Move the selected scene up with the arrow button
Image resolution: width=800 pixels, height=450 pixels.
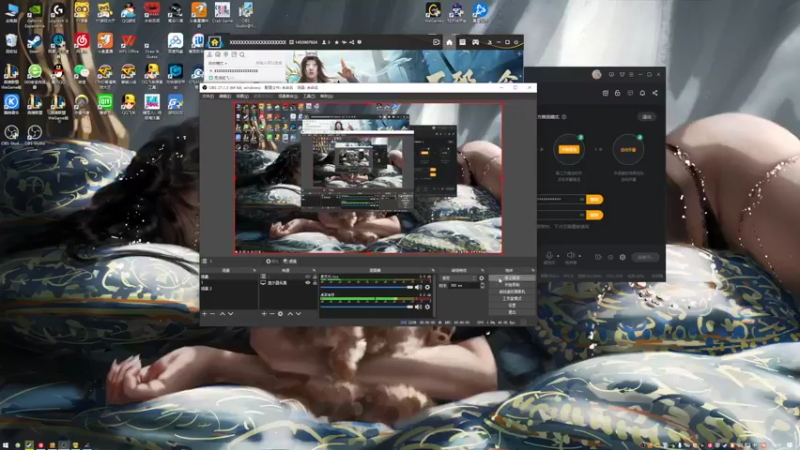(222, 314)
